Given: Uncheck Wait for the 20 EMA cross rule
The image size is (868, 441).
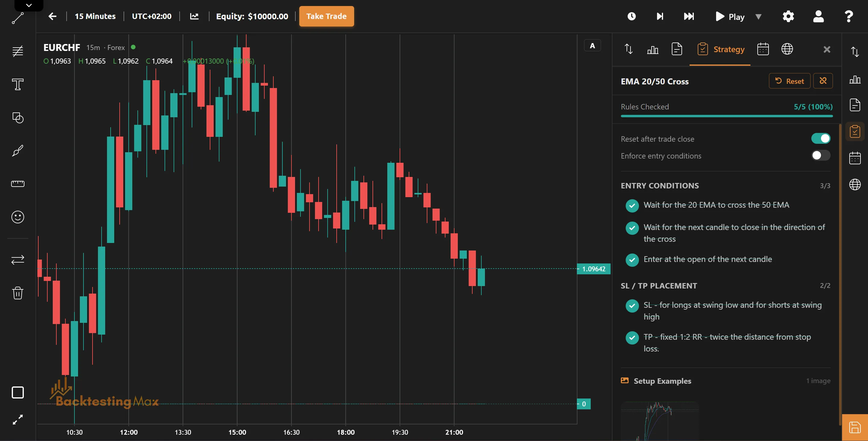Looking at the screenshot, I should pyautogui.click(x=632, y=206).
